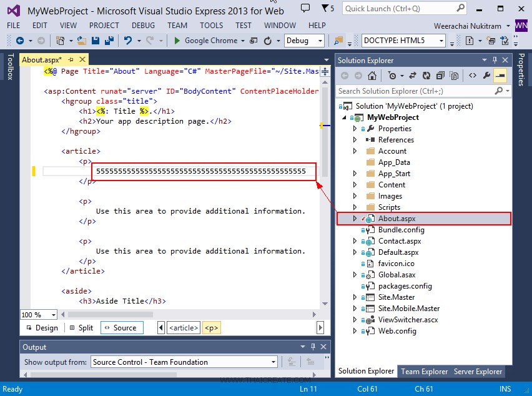The height and width of the screenshot is (396, 532).
Task: Select Bundle.config in Solution Explorer
Action: coord(401,230)
